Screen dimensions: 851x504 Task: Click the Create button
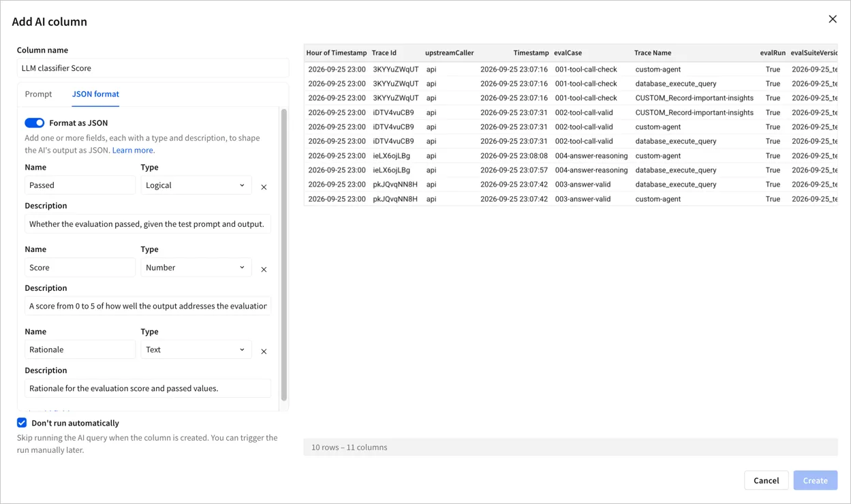(815, 480)
